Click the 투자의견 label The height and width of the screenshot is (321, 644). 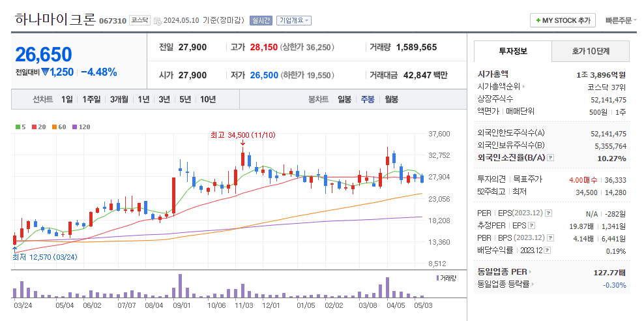[491, 179]
